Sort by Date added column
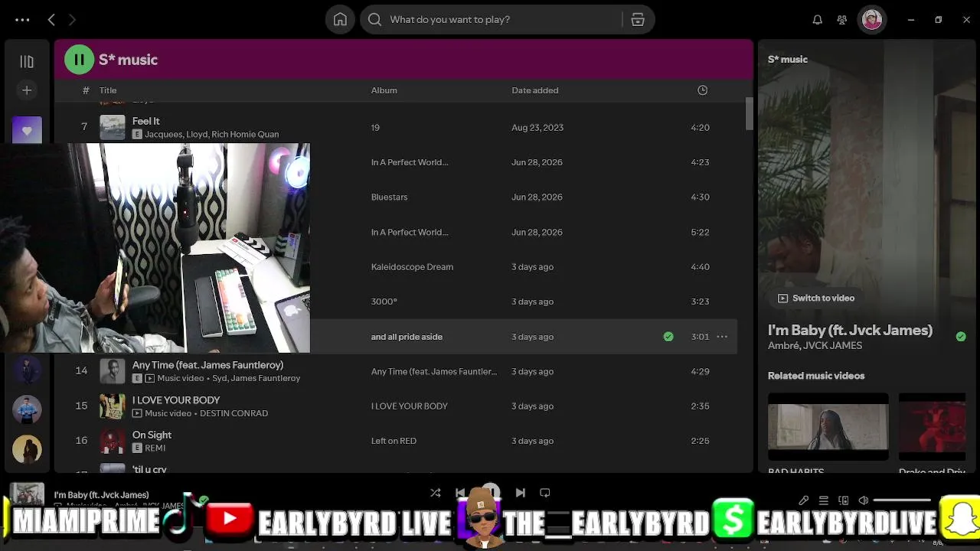The height and width of the screenshot is (551, 980). click(x=535, y=90)
